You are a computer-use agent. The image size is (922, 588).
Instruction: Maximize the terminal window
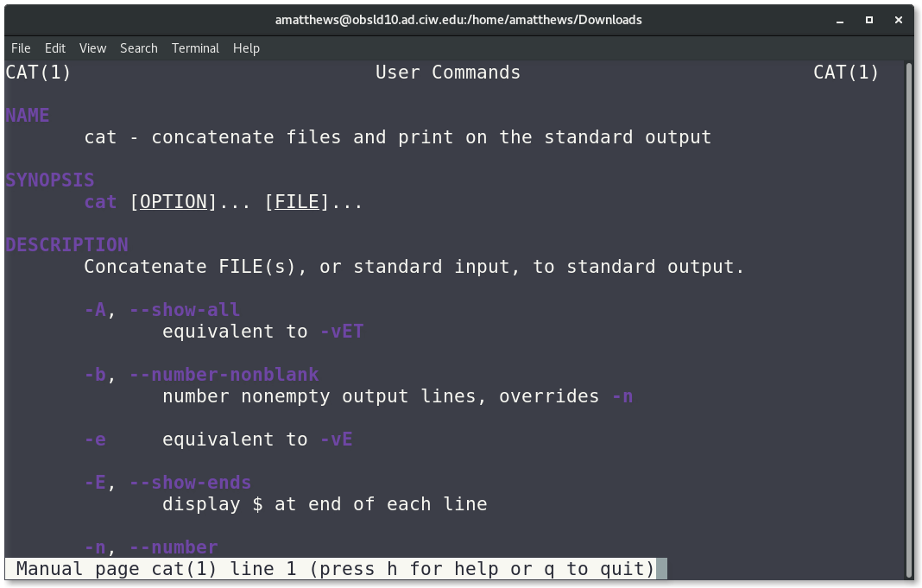(869, 20)
